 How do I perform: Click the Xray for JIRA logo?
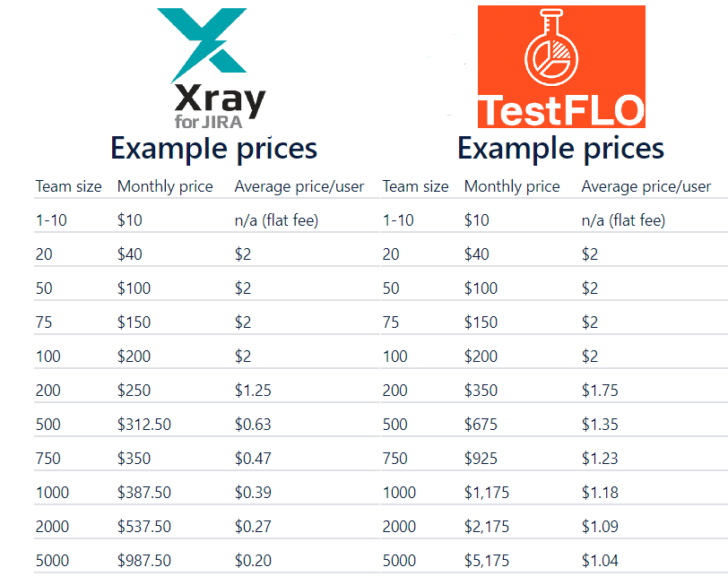tap(212, 68)
